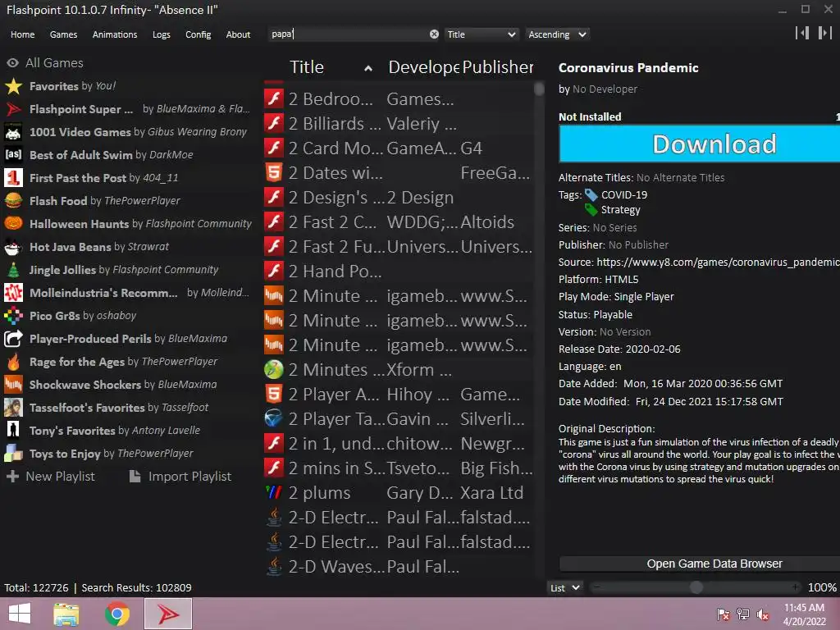
Task: Open the Title sort-by dropdown
Action: (x=481, y=34)
